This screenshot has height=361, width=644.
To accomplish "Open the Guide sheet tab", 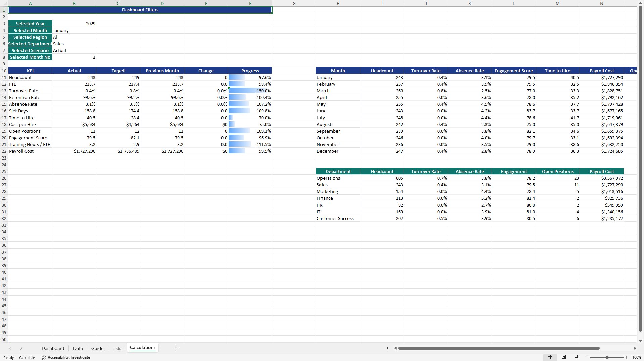I will tap(97, 348).
